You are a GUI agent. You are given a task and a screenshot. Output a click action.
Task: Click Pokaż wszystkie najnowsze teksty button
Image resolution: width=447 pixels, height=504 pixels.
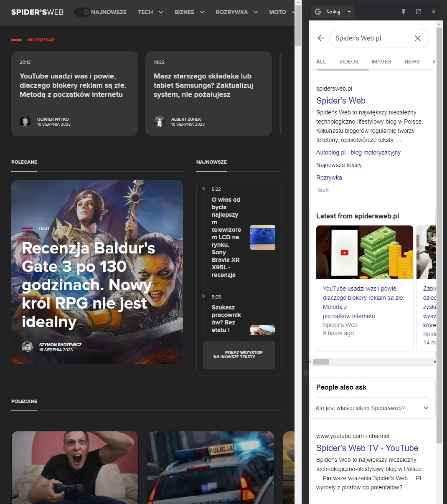click(x=239, y=355)
